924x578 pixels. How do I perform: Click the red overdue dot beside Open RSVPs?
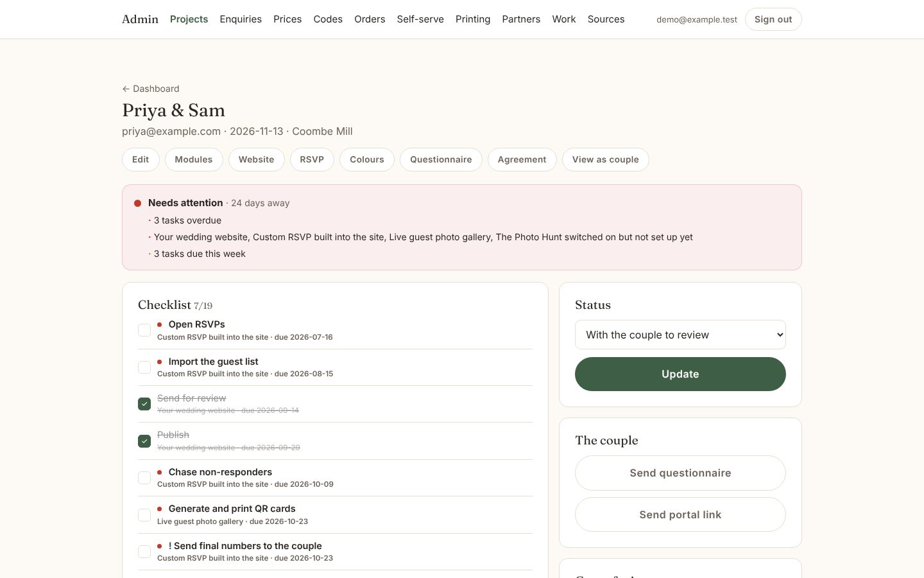[x=159, y=324]
